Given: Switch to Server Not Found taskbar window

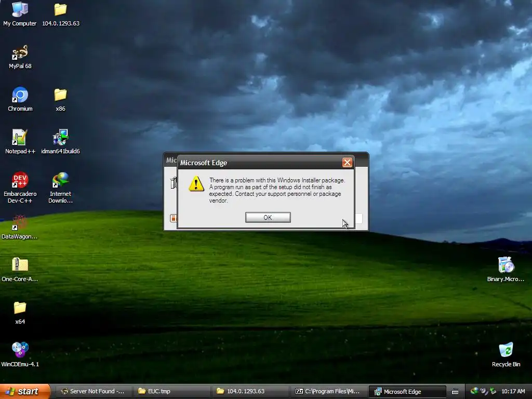Looking at the screenshot, I should click(92, 391).
